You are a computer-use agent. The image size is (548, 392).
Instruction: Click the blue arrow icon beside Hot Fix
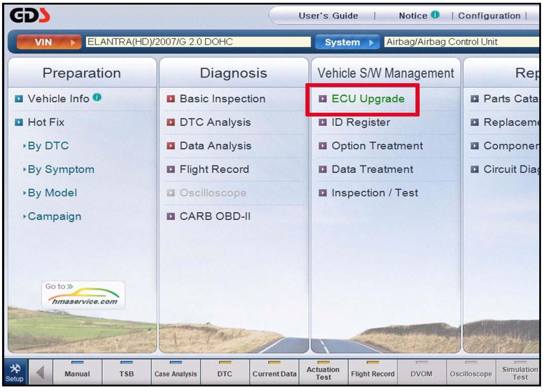point(19,122)
